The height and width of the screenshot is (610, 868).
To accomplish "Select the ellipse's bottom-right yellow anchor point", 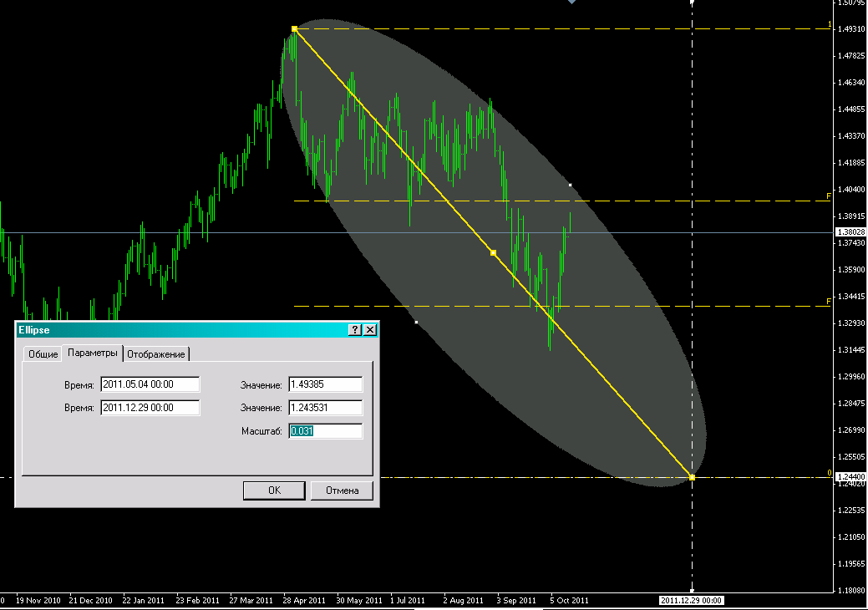I will (692, 477).
